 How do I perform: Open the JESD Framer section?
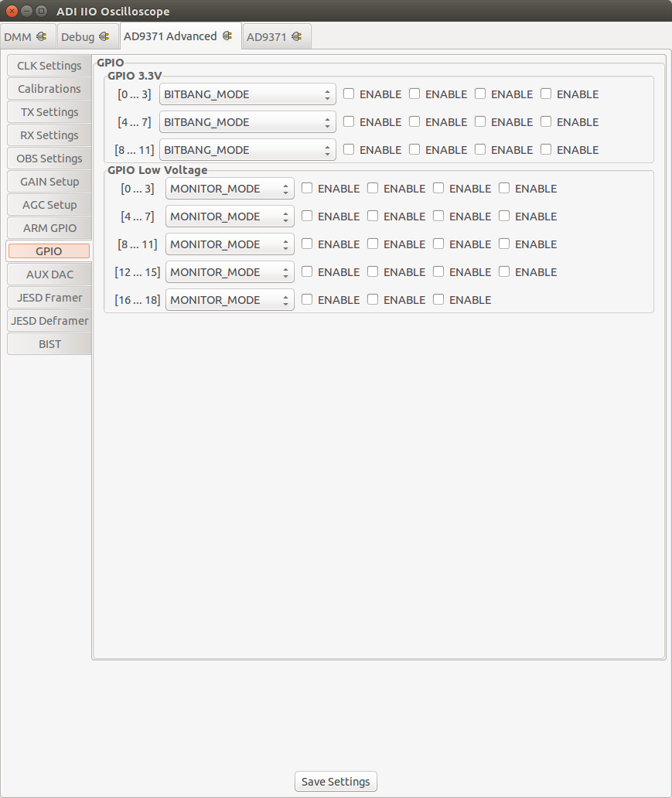(x=49, y=298)
